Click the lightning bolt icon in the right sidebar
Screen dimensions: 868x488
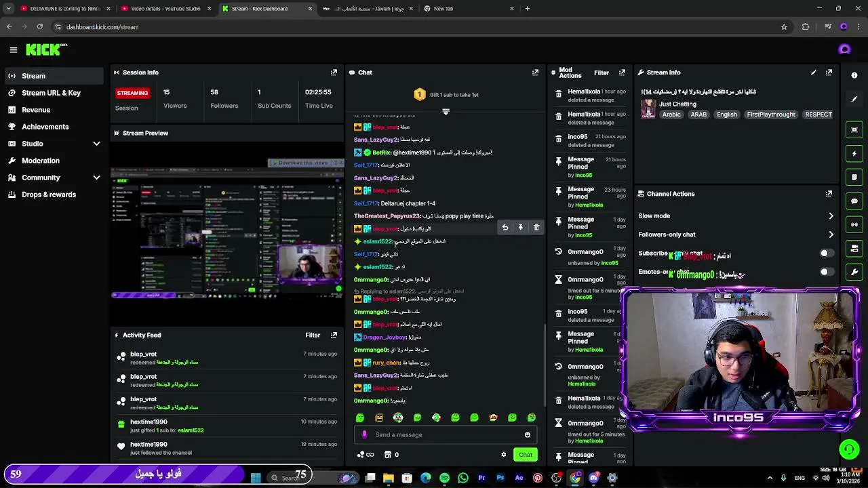tap(854, 154)
